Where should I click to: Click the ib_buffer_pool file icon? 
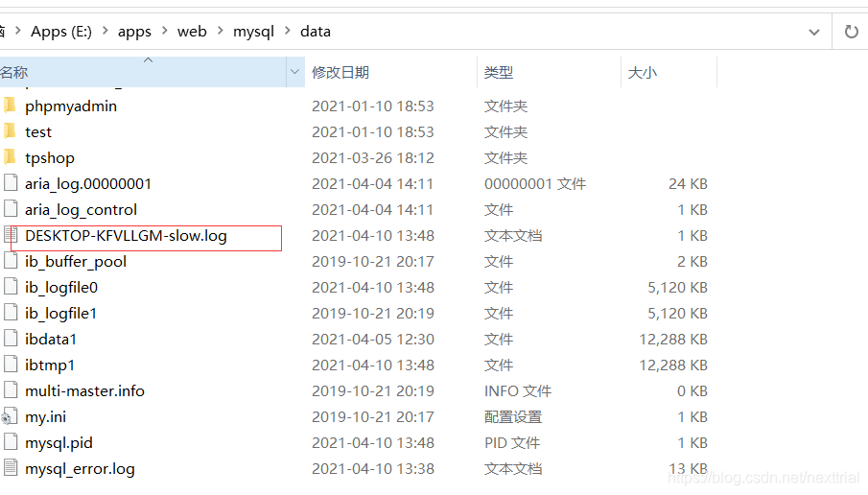point(11,261)
